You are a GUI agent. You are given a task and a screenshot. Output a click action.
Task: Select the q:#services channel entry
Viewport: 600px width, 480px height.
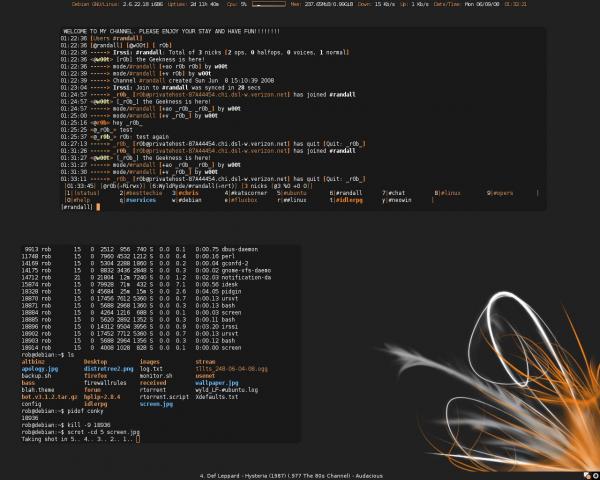[x=138, y=200]
